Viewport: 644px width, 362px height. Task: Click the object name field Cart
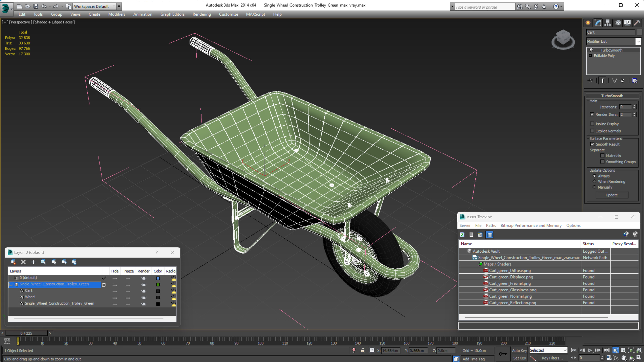tap(611, 32)
